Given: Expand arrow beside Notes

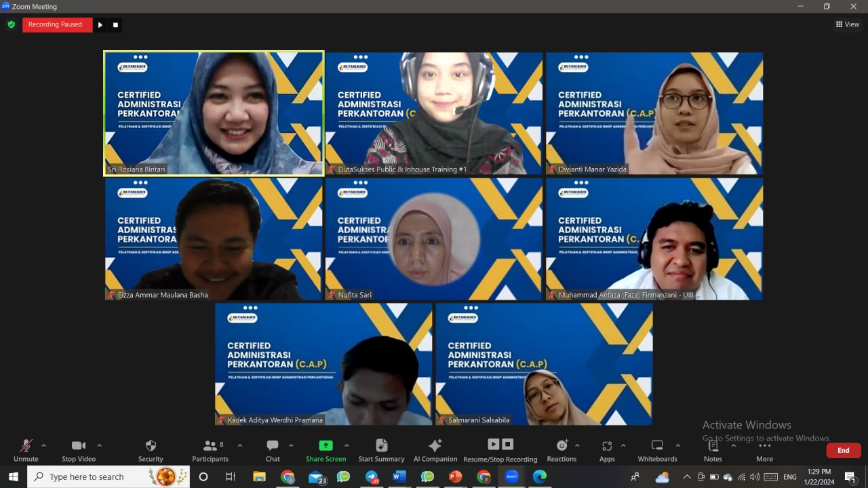Looking at the screenshot, I should [x=733, y=446].
